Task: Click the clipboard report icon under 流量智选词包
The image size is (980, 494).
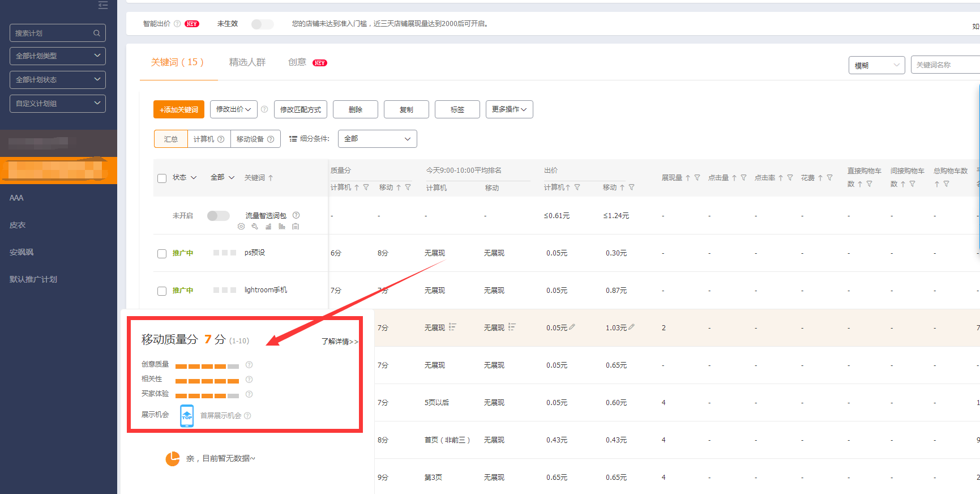Action: 296,227
